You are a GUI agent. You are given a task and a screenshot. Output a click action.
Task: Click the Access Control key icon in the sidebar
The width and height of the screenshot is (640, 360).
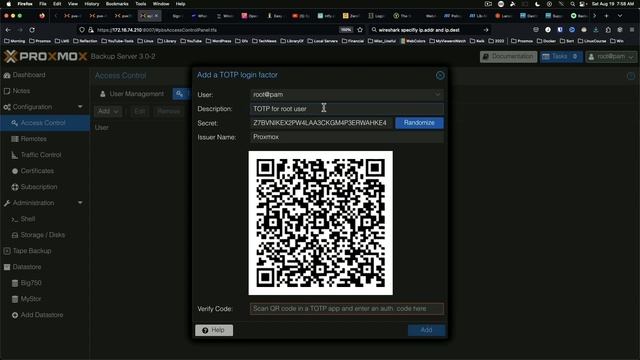click(x=15, y=123)
